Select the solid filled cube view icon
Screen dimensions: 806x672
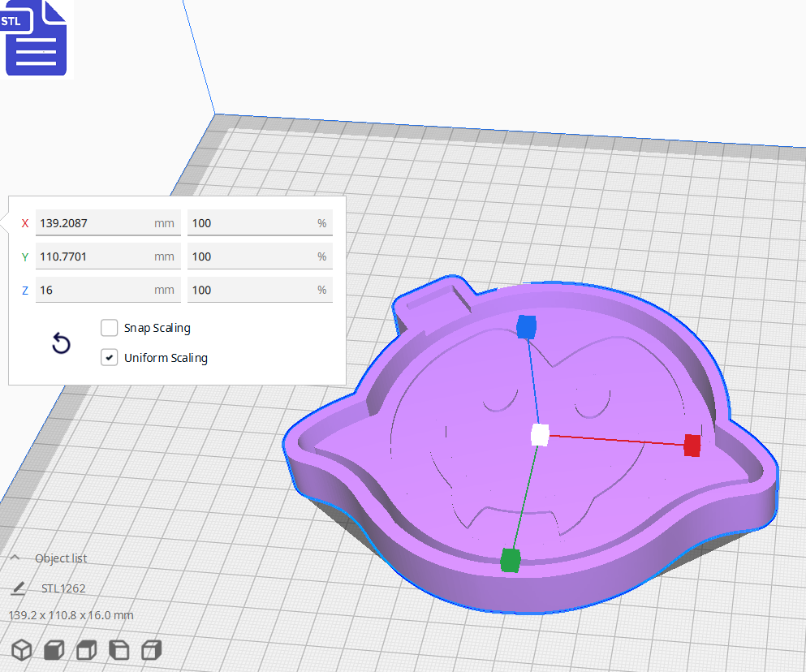pyautogui.click(x=54, y=649)
